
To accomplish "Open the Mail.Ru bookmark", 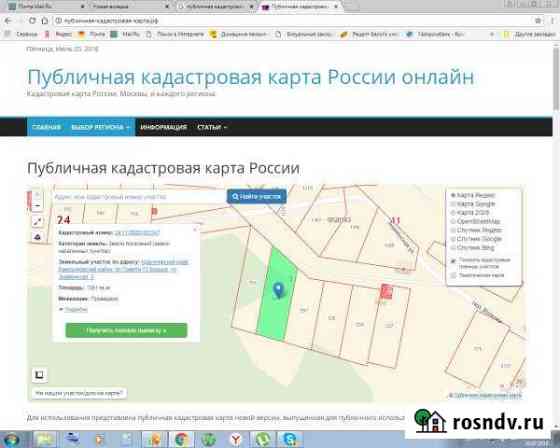I will [x=125, y=34].
